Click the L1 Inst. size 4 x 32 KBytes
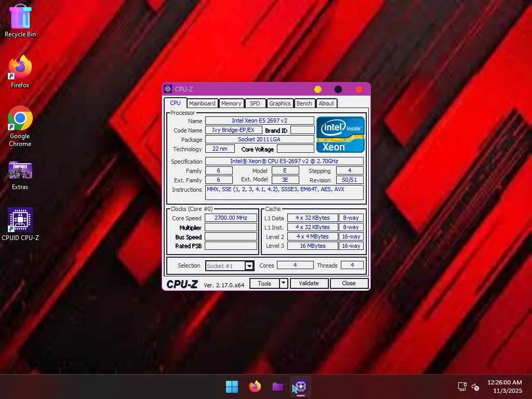The width and height of the screenshot is (532, 399). [x=312, y=227]
